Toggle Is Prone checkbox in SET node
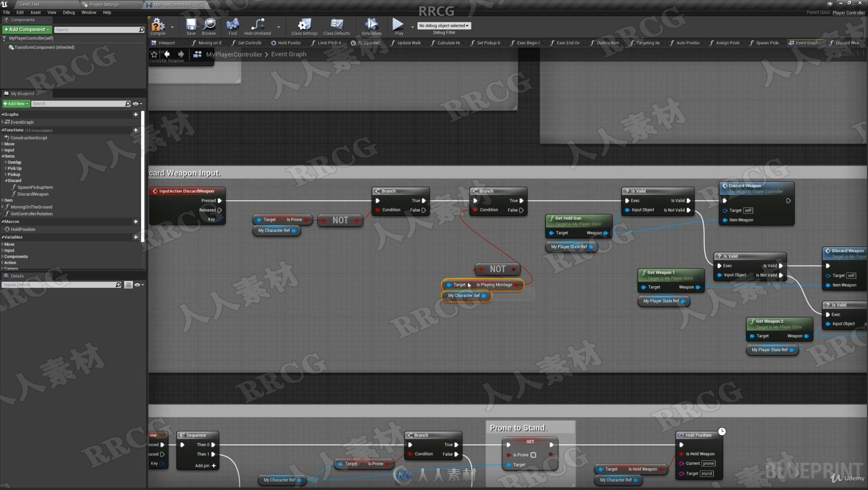Image resolution: width=868 pixels, height=490 pixels. (x=533, y=454)
